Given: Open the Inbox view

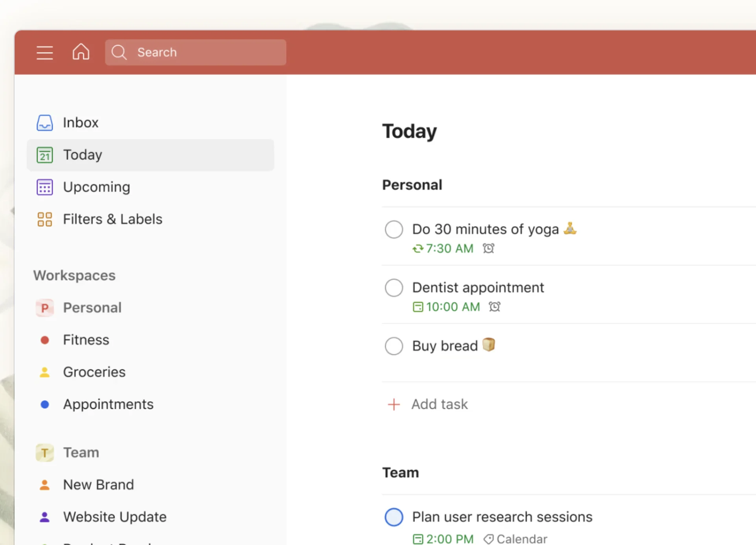Looking at the screenshot, I should point(80,122).
